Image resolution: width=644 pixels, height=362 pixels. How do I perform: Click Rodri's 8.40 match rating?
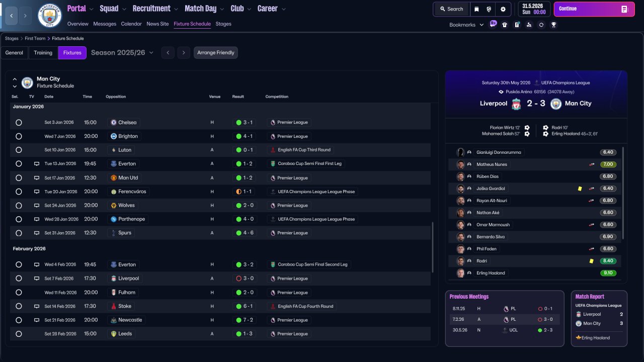click(x=608, y=261)
